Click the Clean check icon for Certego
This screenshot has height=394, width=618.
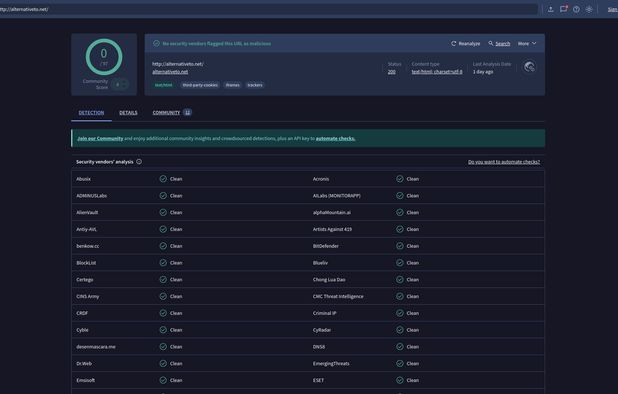tap(163, 280)
